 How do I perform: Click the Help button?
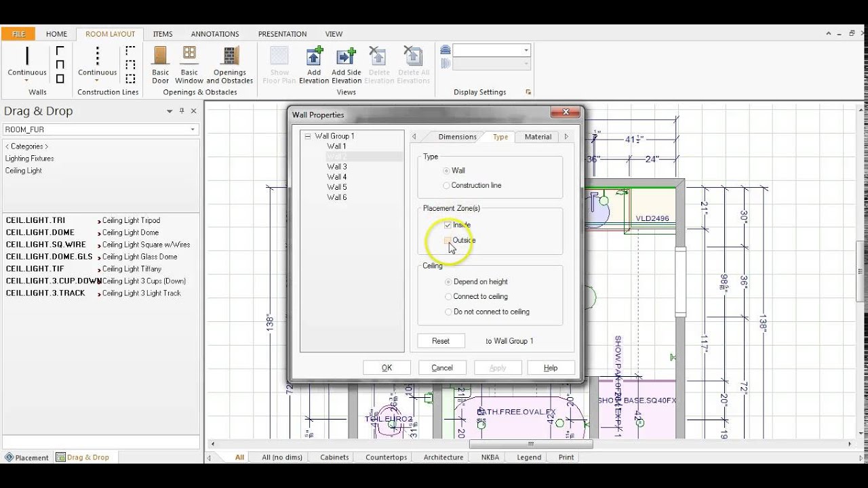coord(551,368)
